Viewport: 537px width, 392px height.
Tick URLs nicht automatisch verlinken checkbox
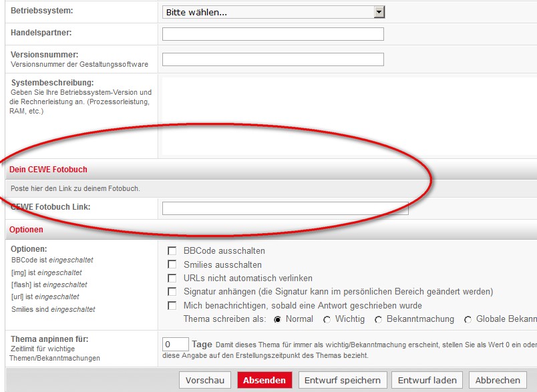[x=172, y=278]
